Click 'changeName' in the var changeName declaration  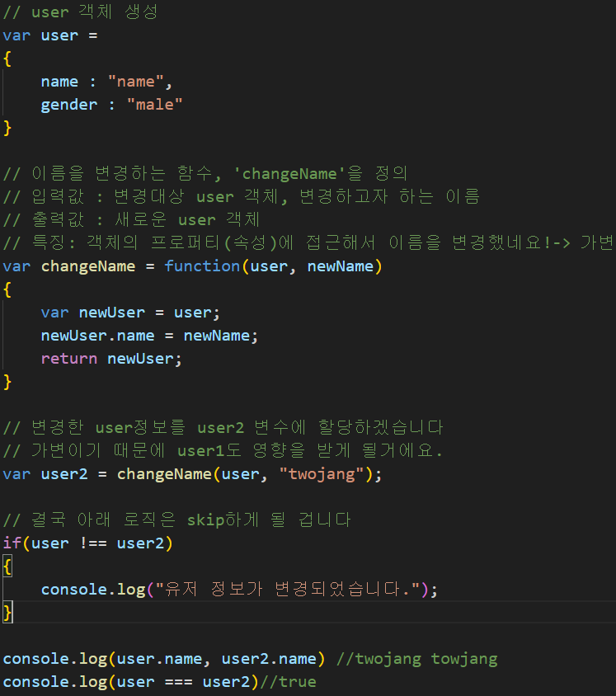(x=88, y=266)
